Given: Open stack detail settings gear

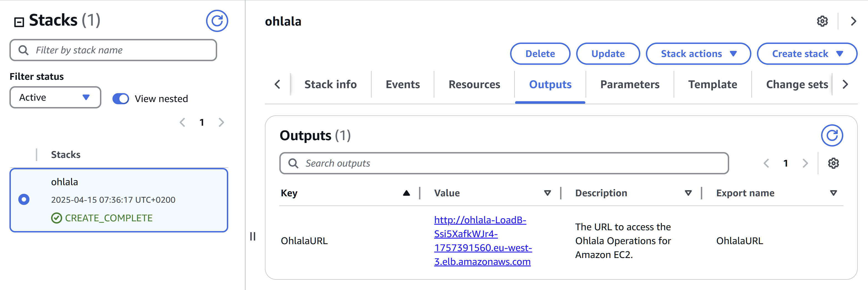Looking at the screenshot, I should point(822,21).
